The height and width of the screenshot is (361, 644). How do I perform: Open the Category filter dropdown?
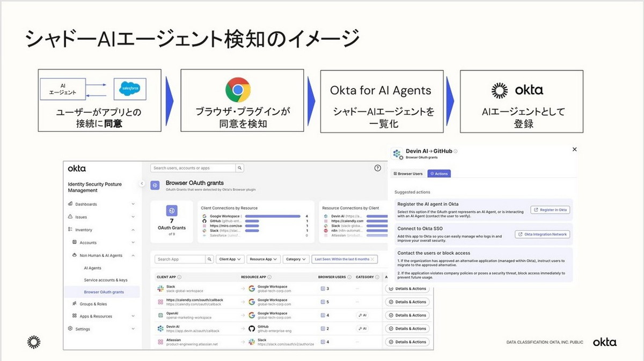coord(296,259)
